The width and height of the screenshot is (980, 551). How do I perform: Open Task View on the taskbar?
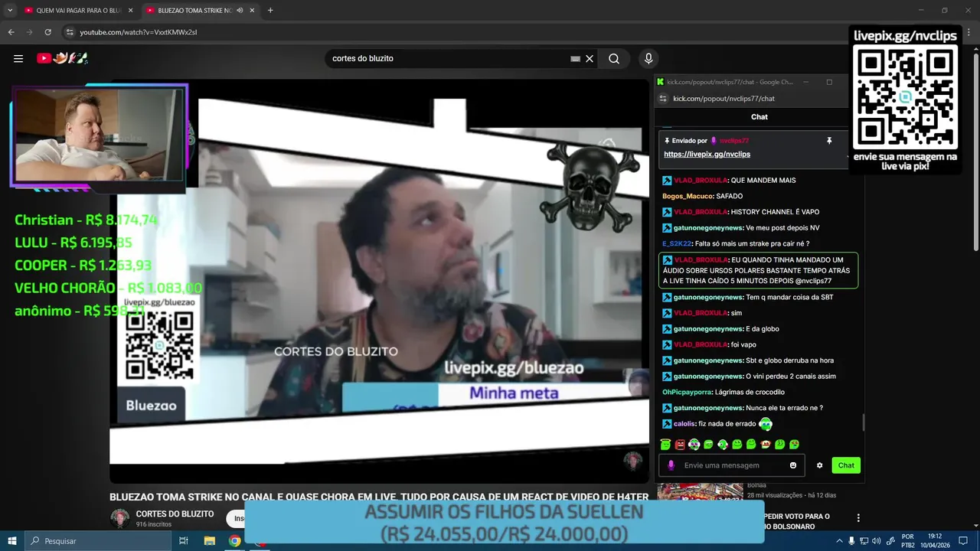[x=184, y=541]
